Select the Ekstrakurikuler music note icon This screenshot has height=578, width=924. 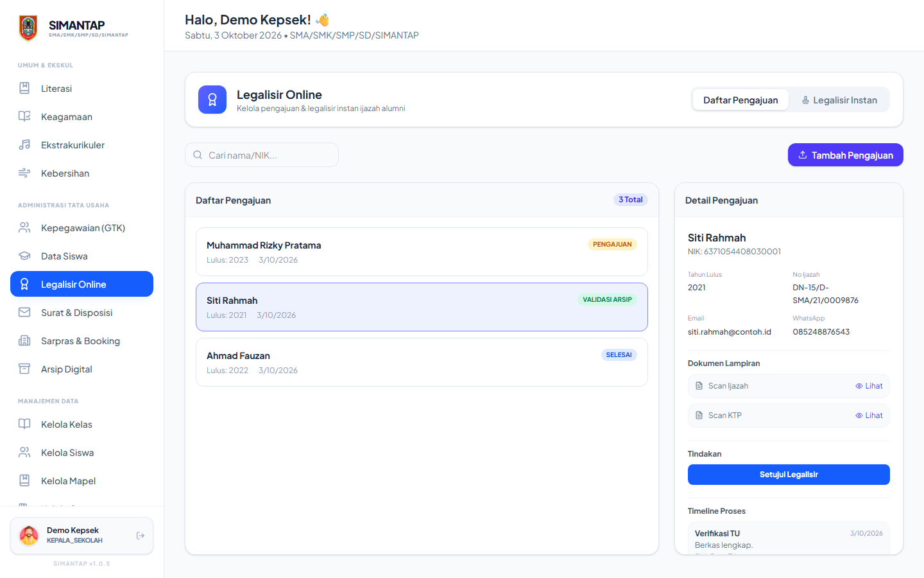point(24,145)
